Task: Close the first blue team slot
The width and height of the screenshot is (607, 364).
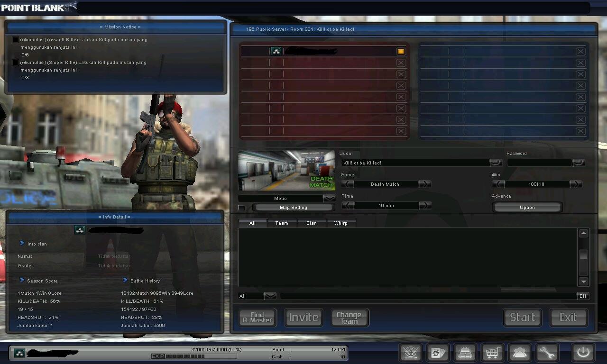Action: tap(580, 51)
